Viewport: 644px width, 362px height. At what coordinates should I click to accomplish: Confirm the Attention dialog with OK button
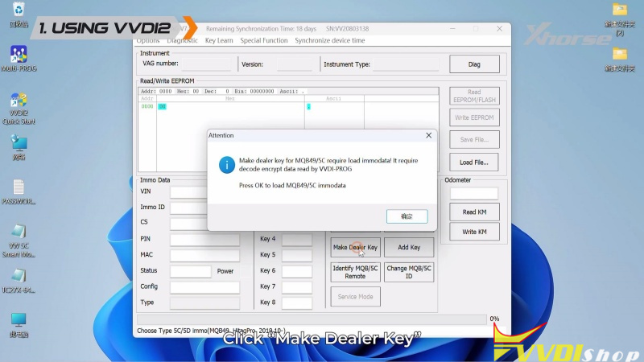(x=407, y=216)
